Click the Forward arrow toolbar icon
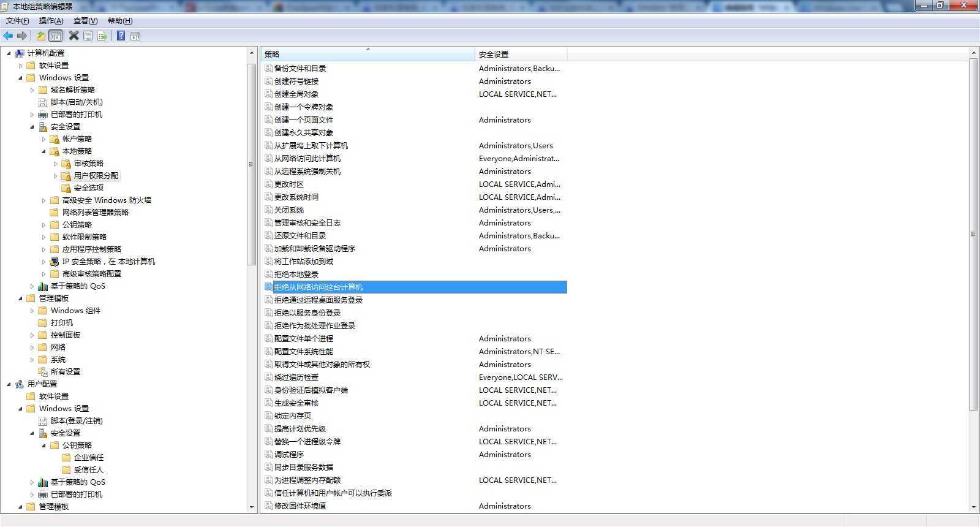This screenshot has height=527, width=980. [22, 36]
